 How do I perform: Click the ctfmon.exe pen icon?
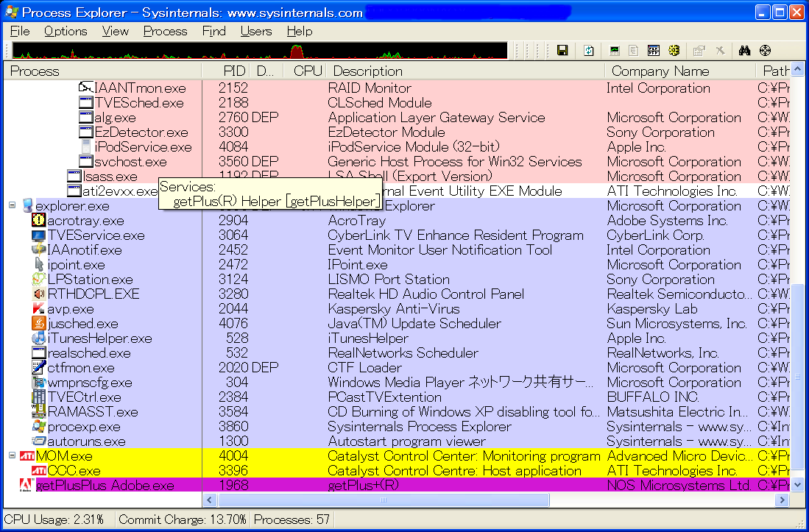pos(39,368)
